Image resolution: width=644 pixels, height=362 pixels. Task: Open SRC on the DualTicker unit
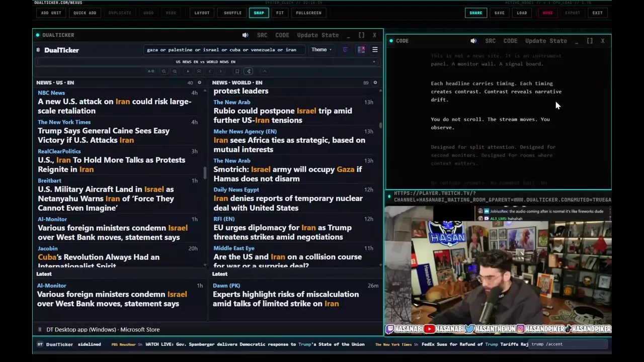click(262, 35)
